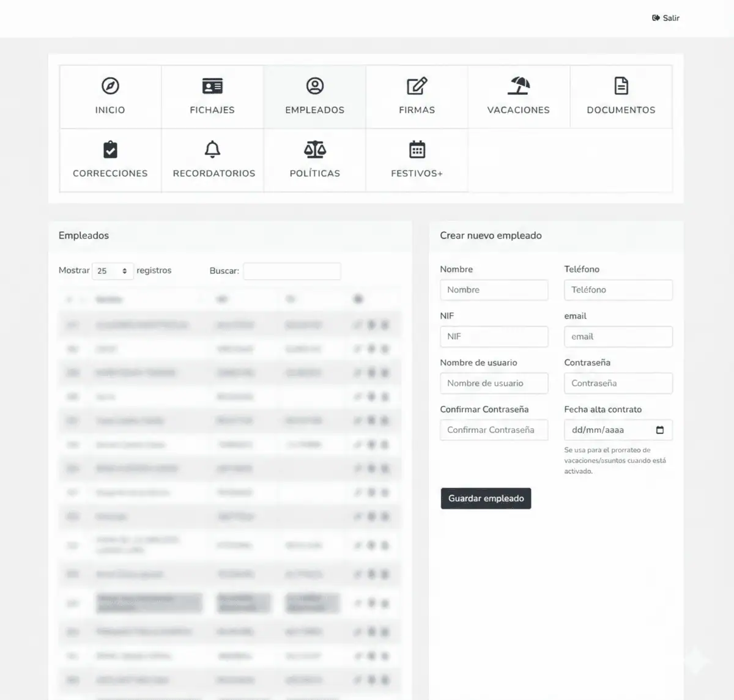Click the Salir logout link
This screenshot has height=700, width=734.
(x=665, y=18)
